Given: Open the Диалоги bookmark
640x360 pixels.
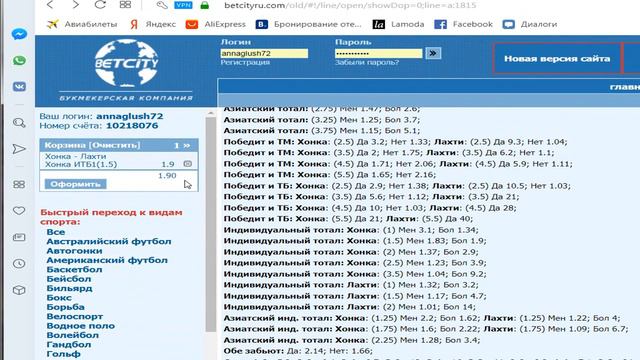Looking at the screenshot, I should 530,24.
